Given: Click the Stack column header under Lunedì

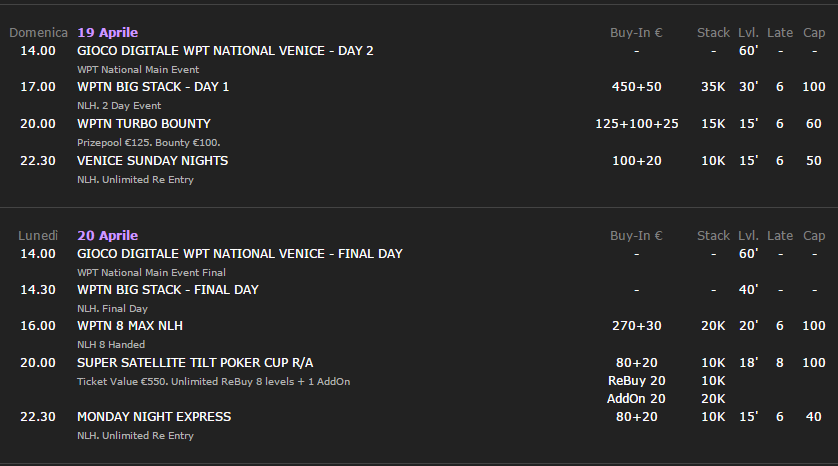Looking at the screenshot, I should 713,236.
